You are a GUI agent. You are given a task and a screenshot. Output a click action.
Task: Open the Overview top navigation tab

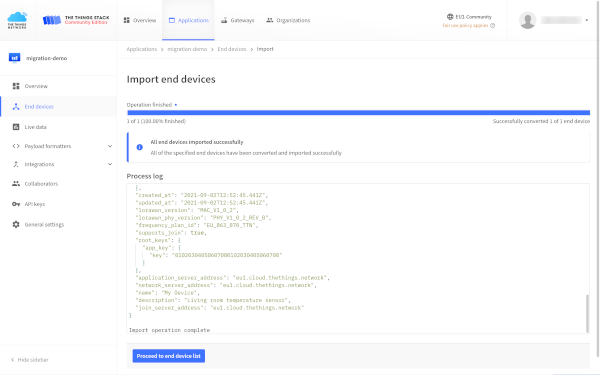point(140,20)
